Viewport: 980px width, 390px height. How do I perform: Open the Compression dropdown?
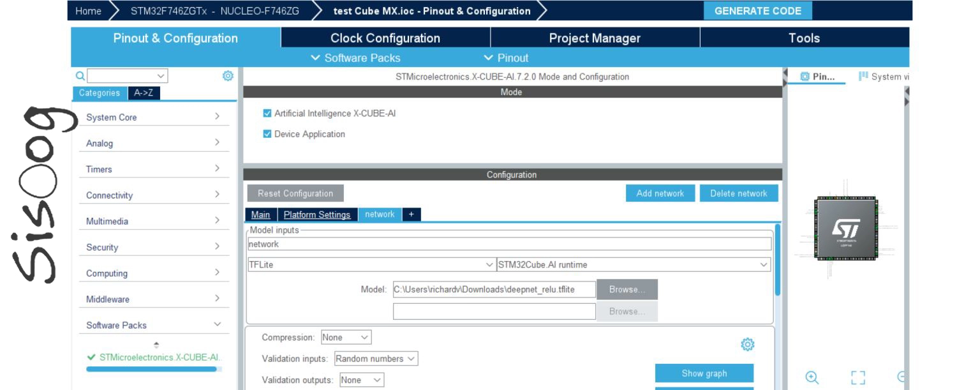point(346,337)
